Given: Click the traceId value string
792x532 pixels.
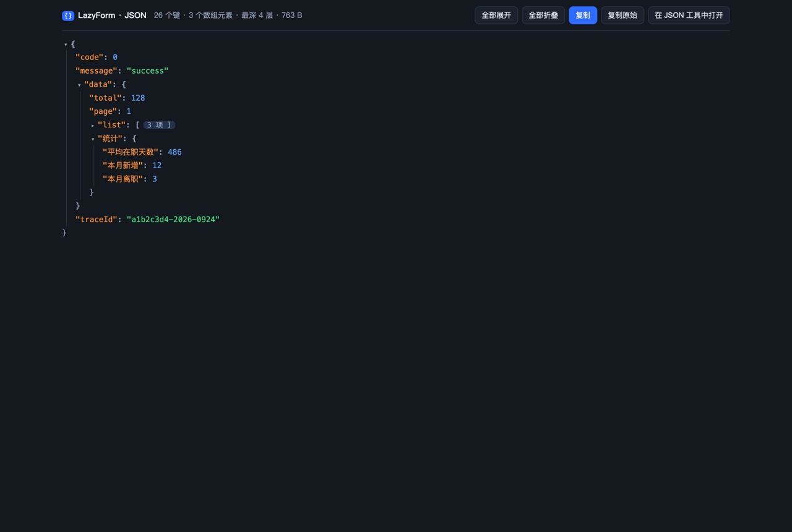Looking at the screenshot, I should (173, 220).
